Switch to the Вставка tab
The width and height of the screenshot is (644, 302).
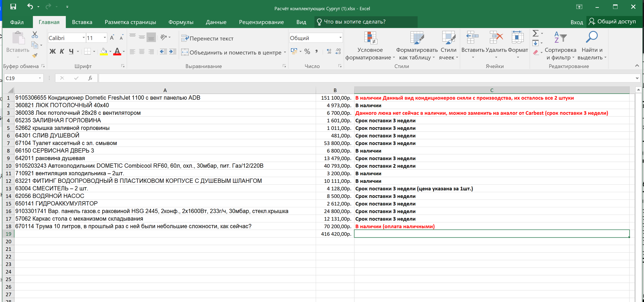pyautogui.click(x=82, y=22)
